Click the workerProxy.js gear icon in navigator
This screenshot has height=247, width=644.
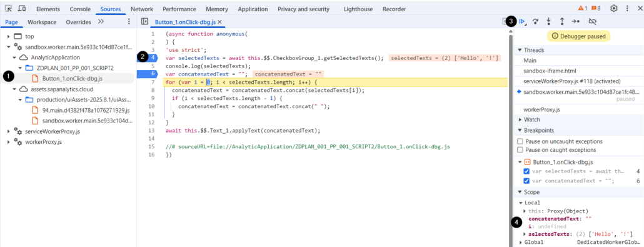18,142
